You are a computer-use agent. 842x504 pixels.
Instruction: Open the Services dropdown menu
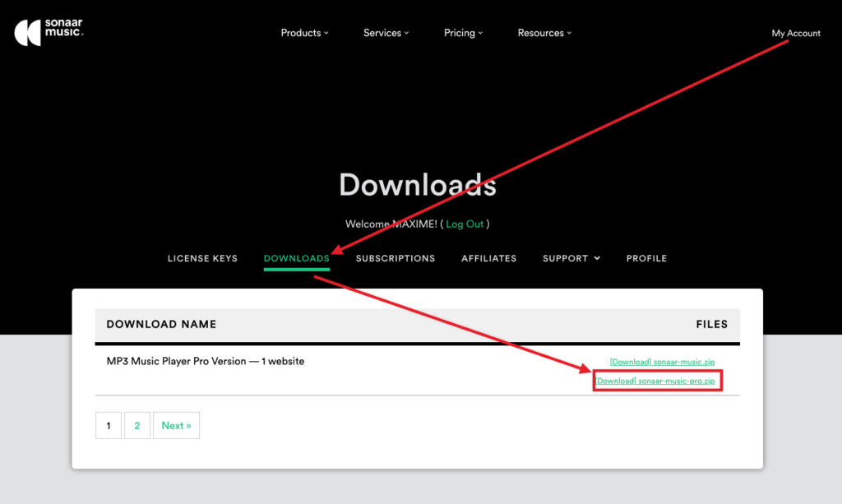386,33
